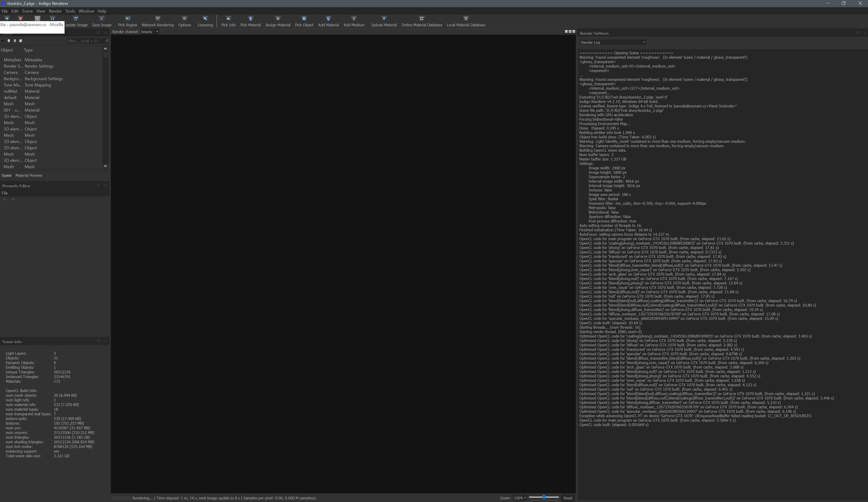Toggle the second scene filter icon (mediums)
The width and height of the screenshot is (868, 502).
point(15,41)
